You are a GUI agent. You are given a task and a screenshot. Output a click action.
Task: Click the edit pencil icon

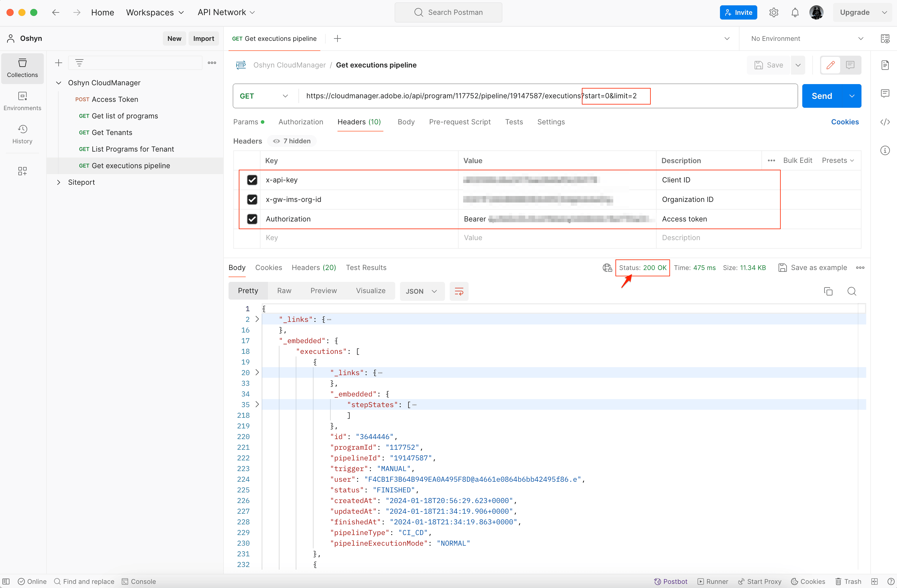tap(830, 65)
